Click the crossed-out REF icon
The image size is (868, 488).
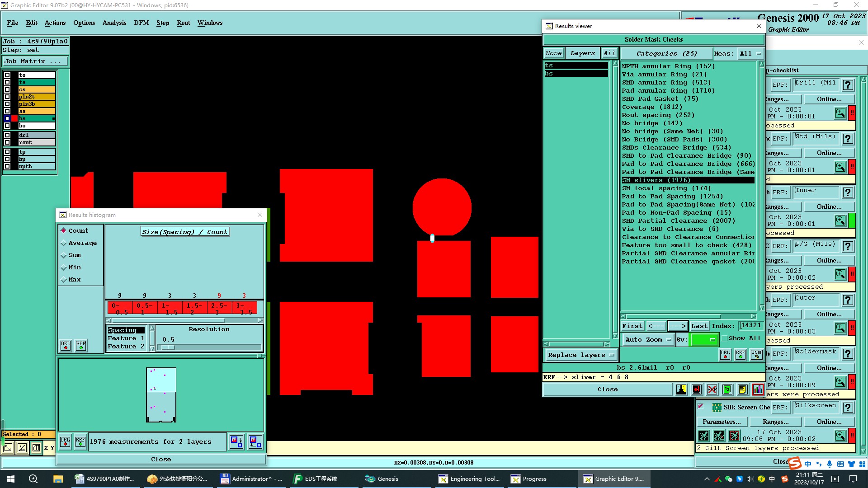pos(712,389)
